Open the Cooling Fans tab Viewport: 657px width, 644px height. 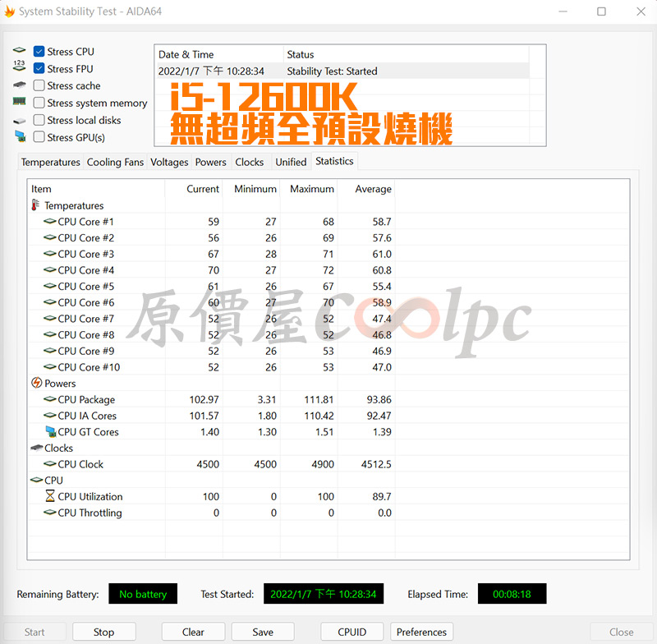click(x=115, y=162)
